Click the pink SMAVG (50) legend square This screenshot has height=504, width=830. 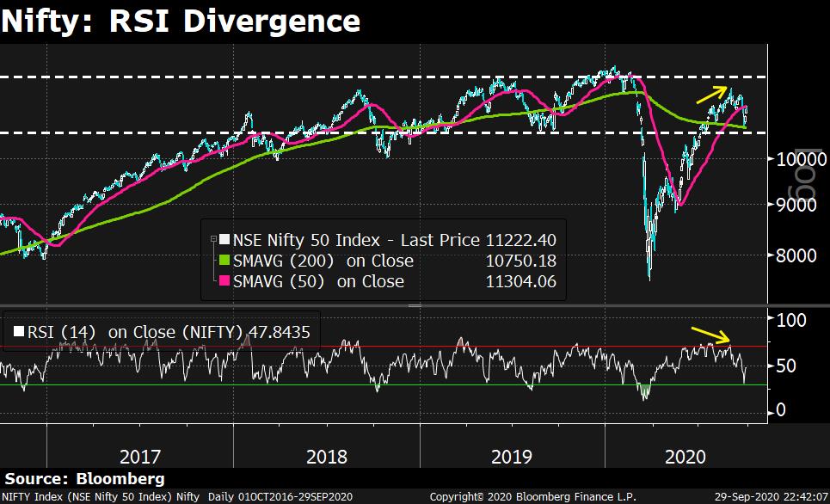(x=223, y=281)
